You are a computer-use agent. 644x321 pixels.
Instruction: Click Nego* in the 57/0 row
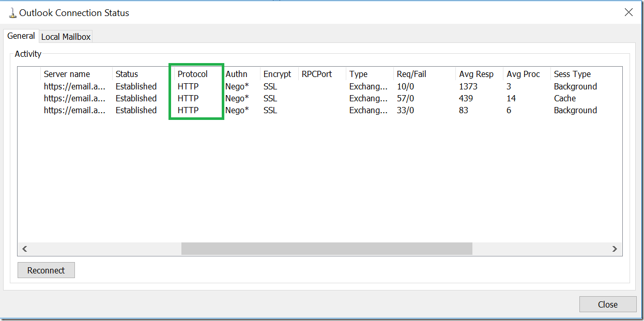237,98
